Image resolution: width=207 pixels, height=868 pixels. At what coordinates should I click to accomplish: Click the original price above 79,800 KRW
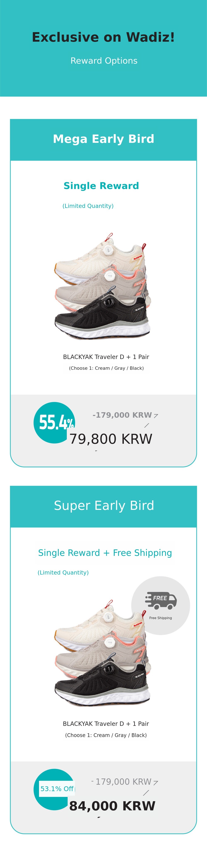point(122,415)
